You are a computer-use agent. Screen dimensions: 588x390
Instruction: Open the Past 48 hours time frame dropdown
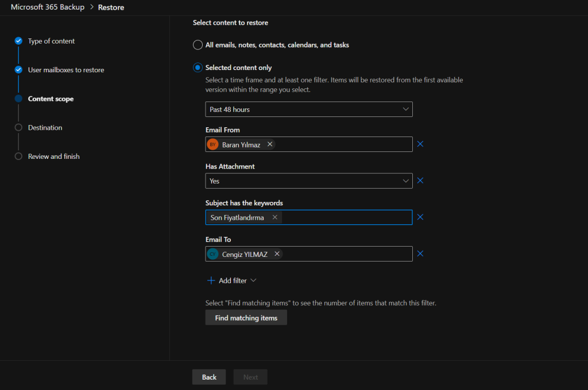pyautogui.click(x=308, y=109)
